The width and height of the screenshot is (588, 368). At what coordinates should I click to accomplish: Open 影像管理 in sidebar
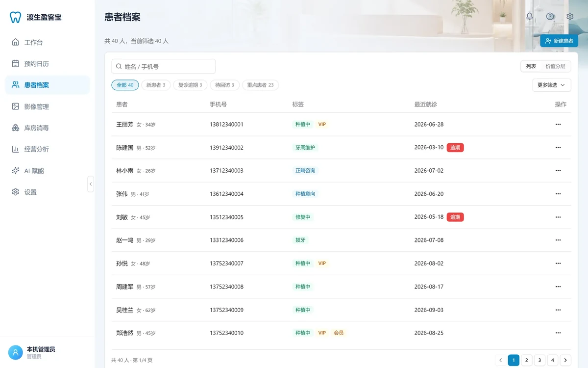(x=47, y=106)
